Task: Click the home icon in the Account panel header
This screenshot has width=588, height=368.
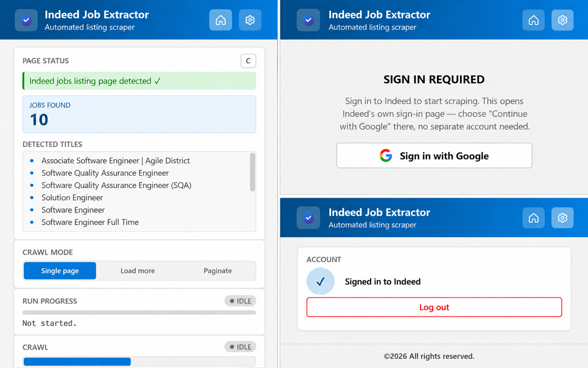Action: tap(533, 218)
